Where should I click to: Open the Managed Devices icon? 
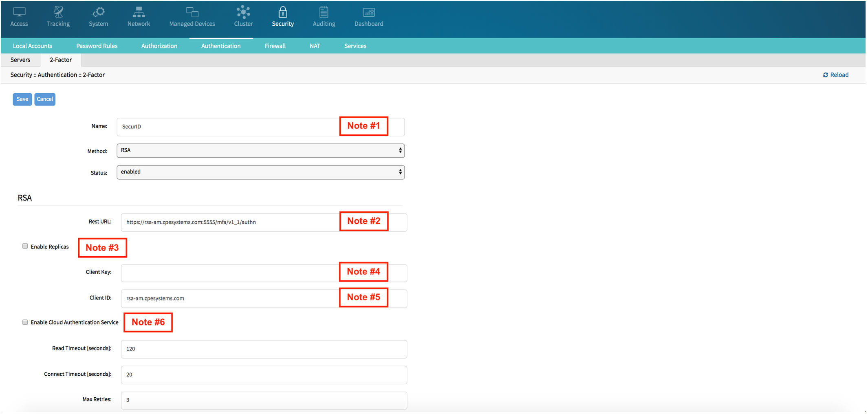tap(192, 12)
